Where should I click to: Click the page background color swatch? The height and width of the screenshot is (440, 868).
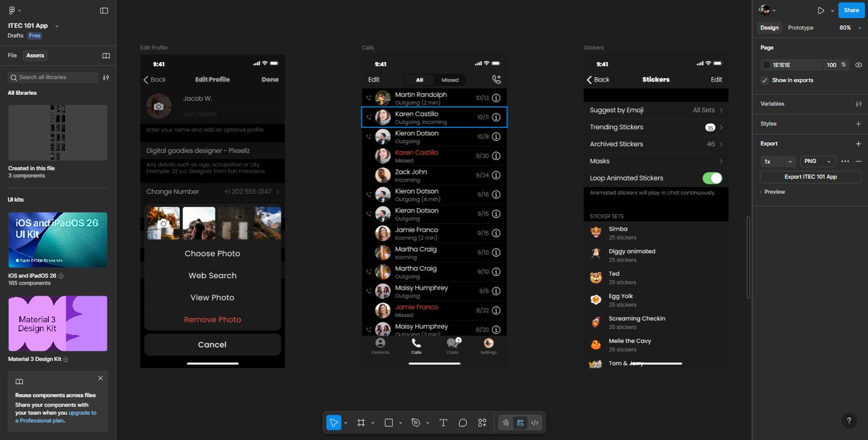767,65
